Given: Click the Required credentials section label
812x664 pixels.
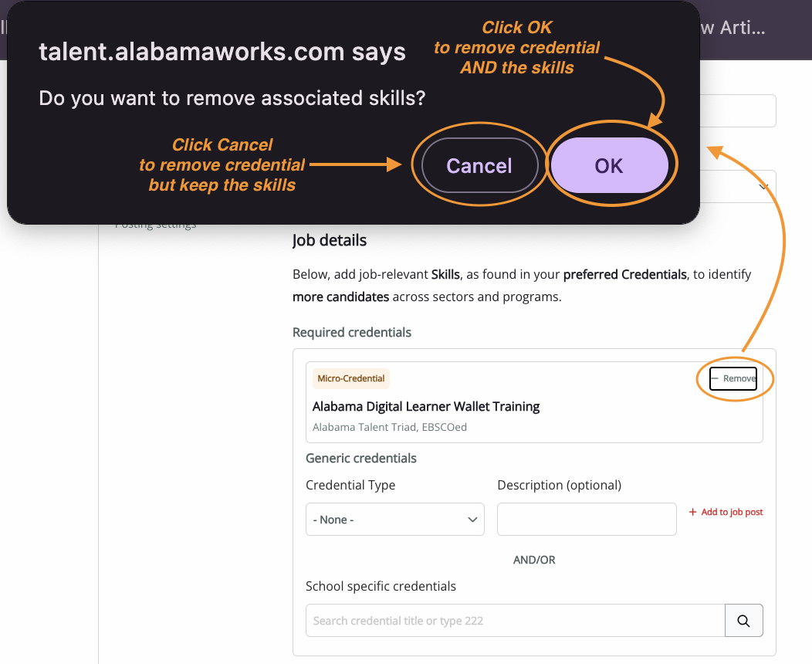Looking at the screenshot, I should click(x=352, y=333).
